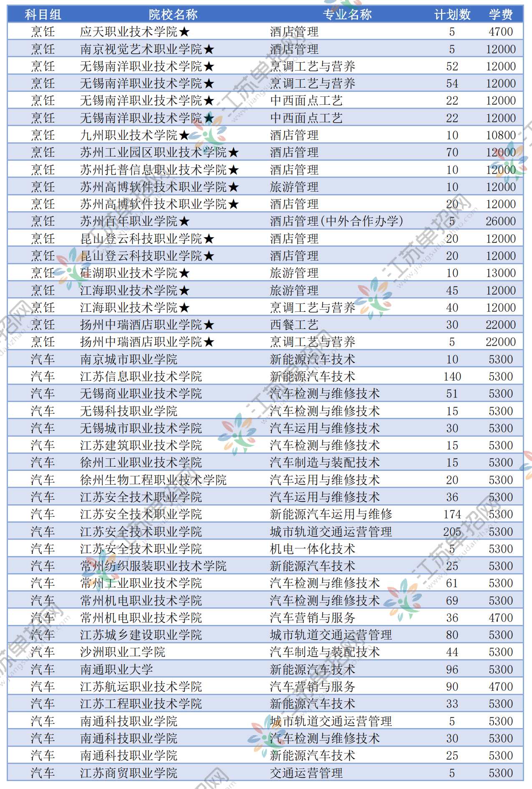Select the school name 沙洲职业工学院

point(123,652)
